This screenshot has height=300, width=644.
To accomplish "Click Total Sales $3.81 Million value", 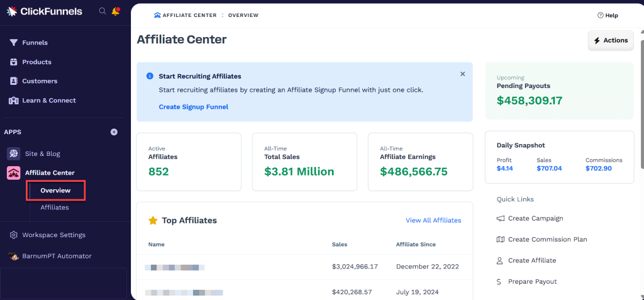I will click(x=299, y=171).
